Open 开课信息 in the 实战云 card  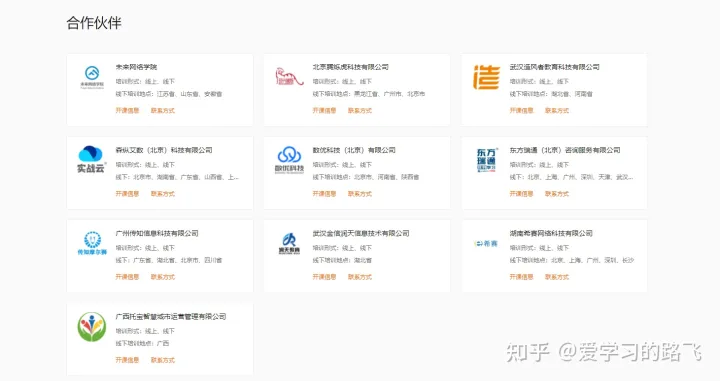(x=127, y=194)
